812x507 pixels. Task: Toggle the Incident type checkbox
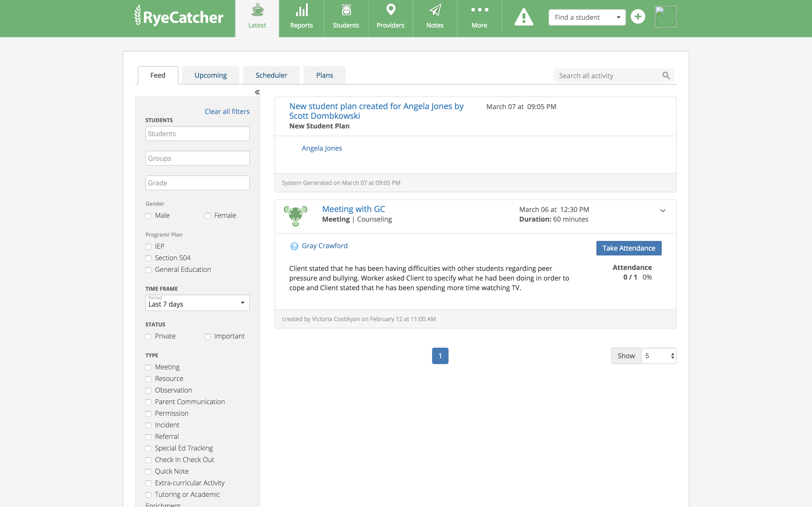point(148,425)
